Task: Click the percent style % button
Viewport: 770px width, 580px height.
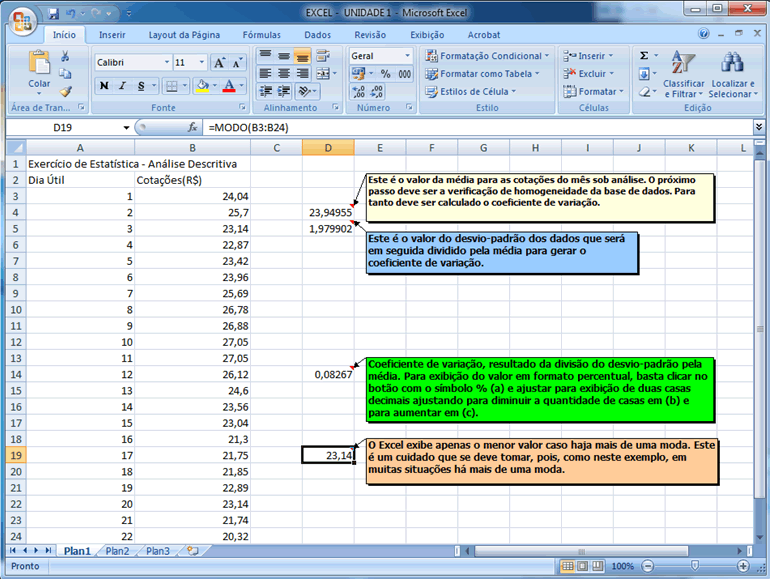Action: pyautogui.click(x=386, y=74)
